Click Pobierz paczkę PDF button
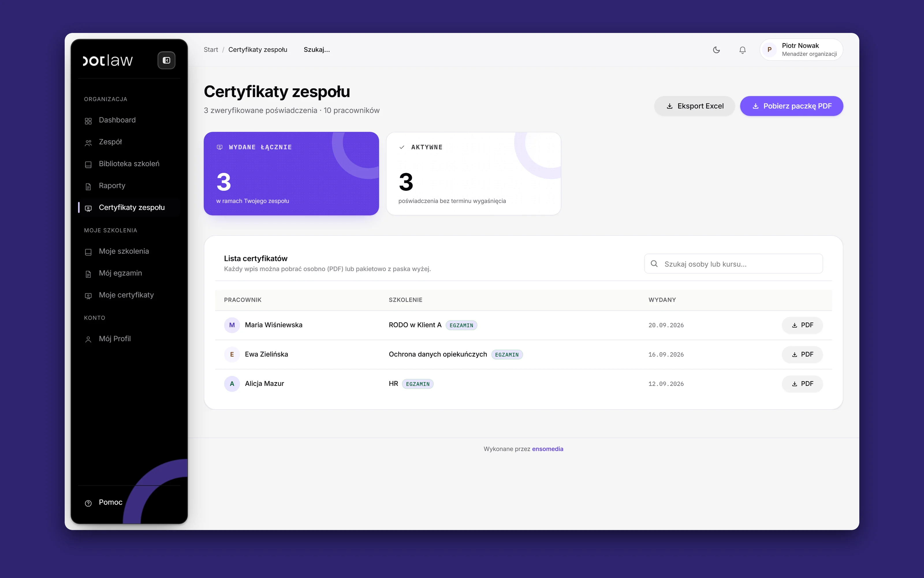 [791, 106]
